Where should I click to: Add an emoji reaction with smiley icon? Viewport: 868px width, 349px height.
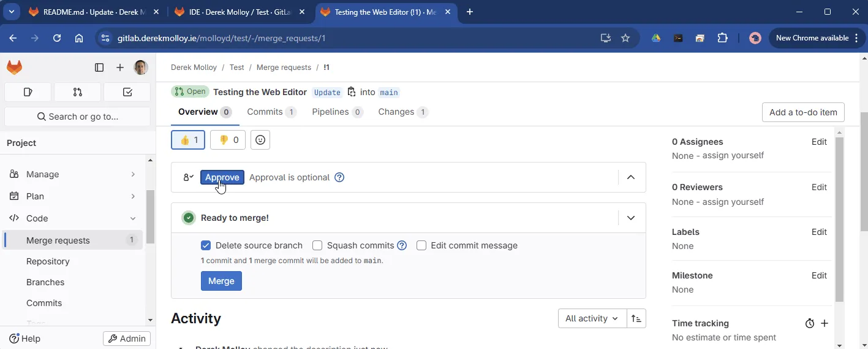(260, 140)
